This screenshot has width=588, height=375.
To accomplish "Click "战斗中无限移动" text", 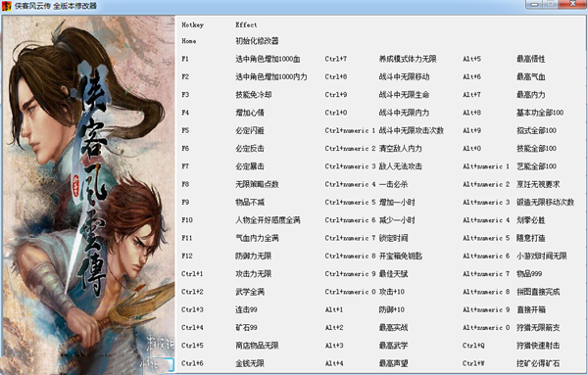I will [x=404, y=76].
